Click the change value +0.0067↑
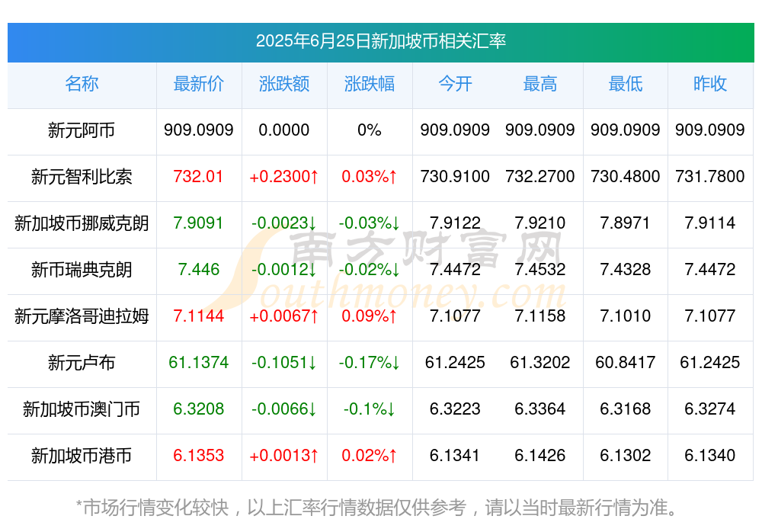 click(x=284, y=316)
